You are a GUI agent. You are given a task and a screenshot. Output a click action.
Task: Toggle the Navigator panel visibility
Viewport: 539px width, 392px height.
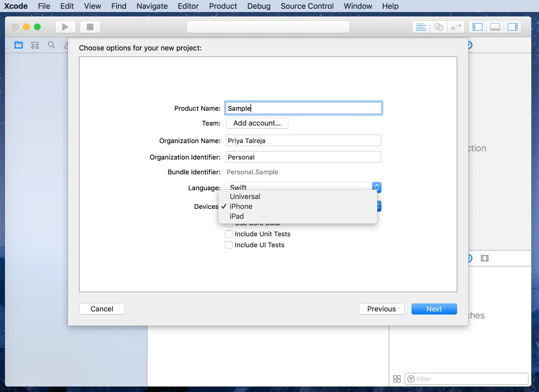pos(478,27)
